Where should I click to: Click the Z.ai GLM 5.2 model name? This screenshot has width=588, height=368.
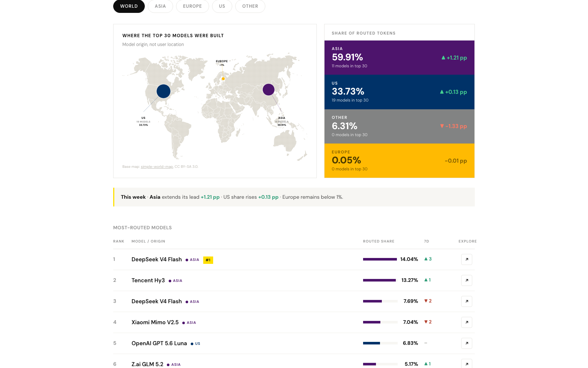click(147, 364)
